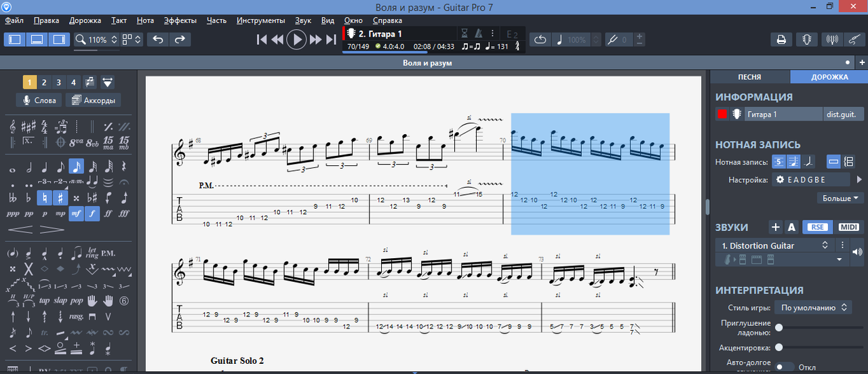
Task: Click the undo arrow
Action: click(x=158, y=39)
